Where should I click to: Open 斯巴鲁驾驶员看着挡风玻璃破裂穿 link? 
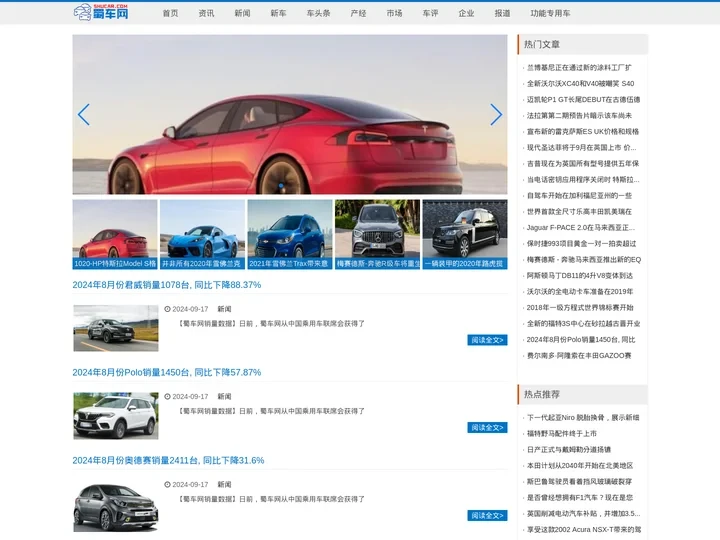(579, 482)
